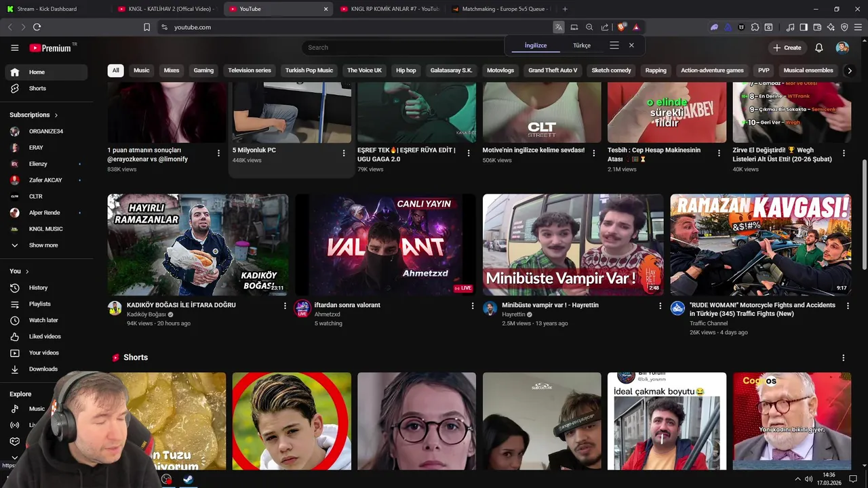
Task: Select the Grand Theft Auto V chip
Action: (553, 70)
